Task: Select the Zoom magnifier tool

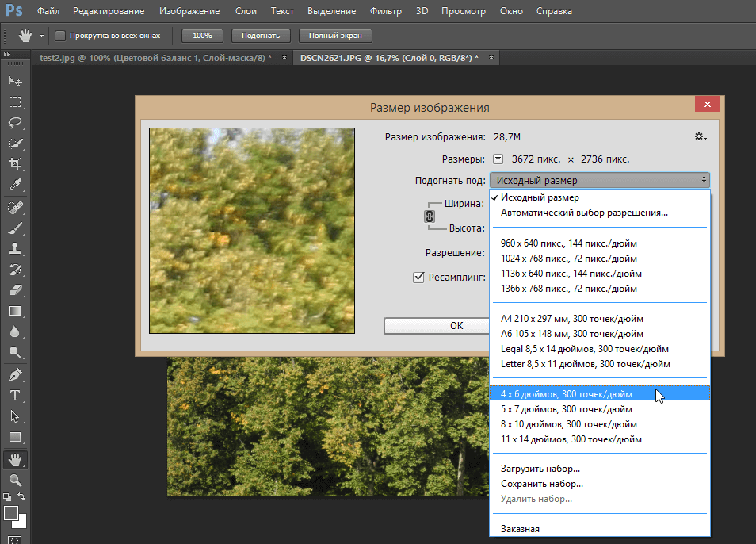Action: (x=14, y=480)
